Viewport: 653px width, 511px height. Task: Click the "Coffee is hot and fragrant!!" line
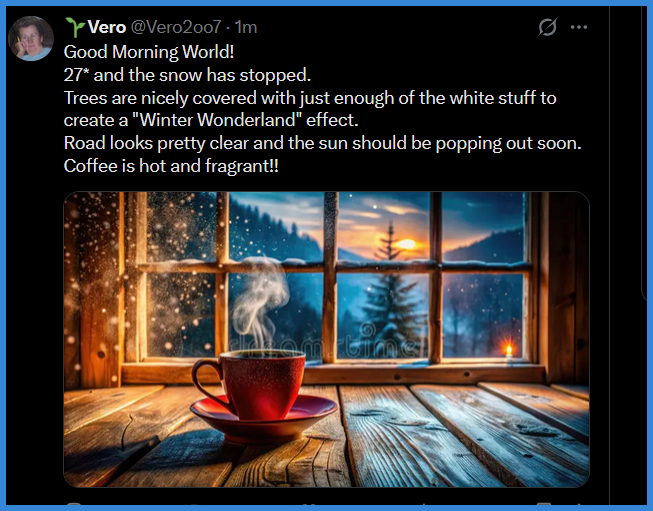click(171, 166)
